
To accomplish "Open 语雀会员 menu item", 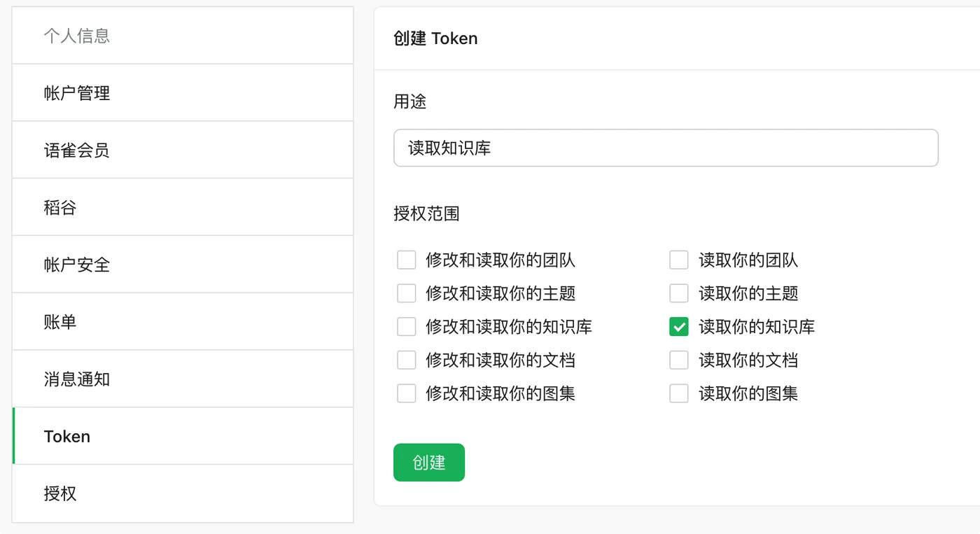I will point(183,150).
